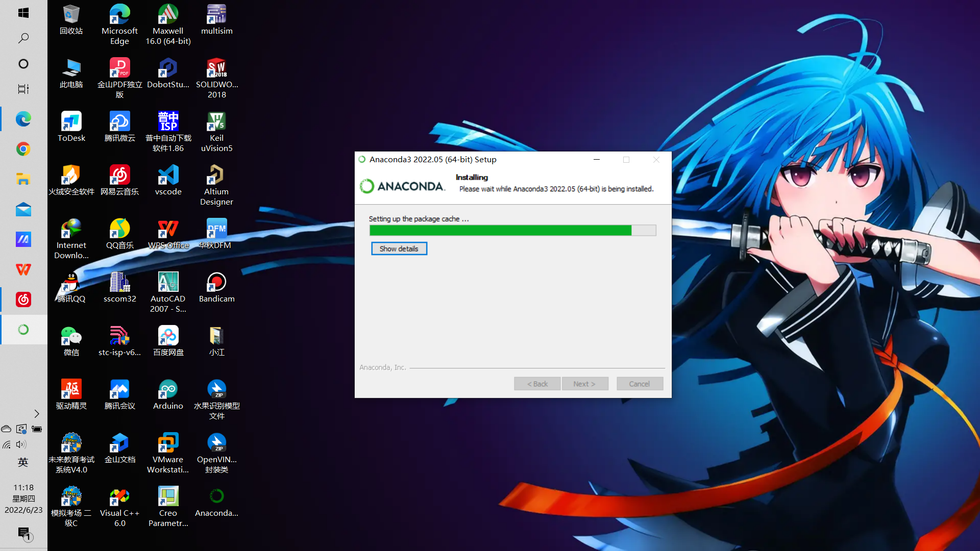Click the Back button in Anaconda Setup
The image size is (980, 551).
point(537,384)
